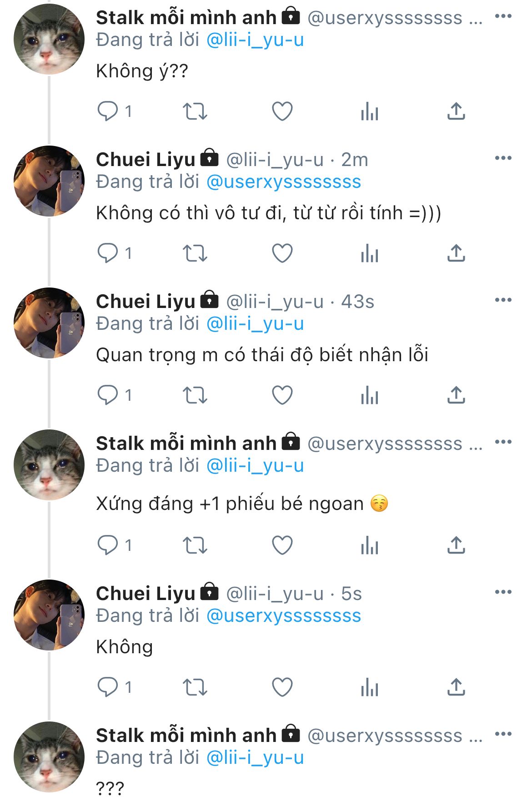
Task: Share the tweet that says only "Không"
Action: 456,687
